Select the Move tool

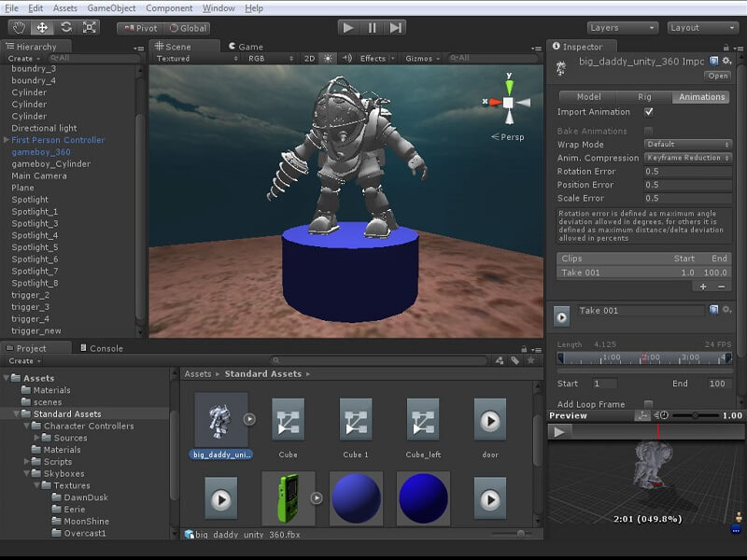(x=42, y=28)
